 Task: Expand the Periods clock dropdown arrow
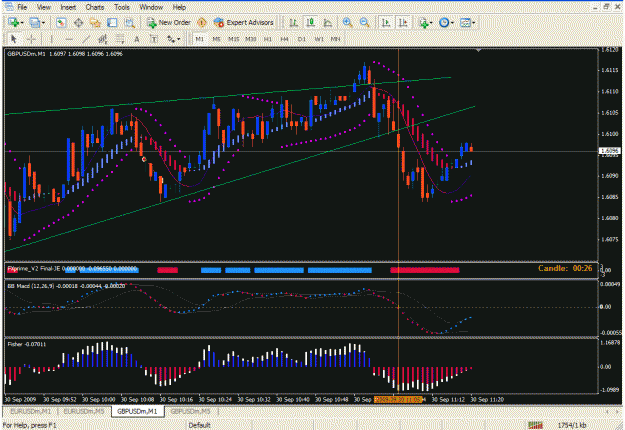pos(452,23)
